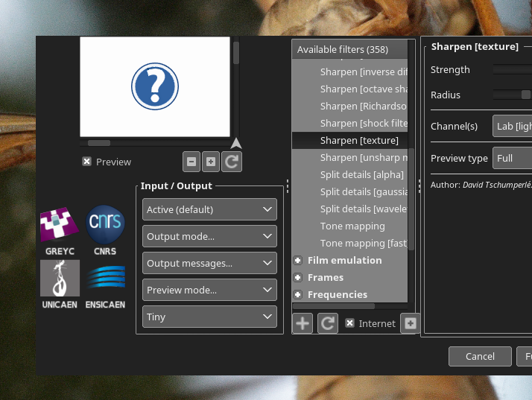Adjust the Radius slider handle

(x=525, y=95)
